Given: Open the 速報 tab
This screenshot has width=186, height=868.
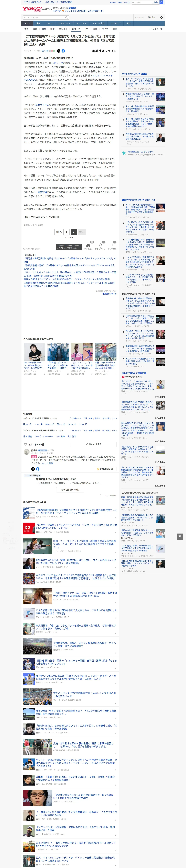Looking at the screenshot, I should [38, 24].
